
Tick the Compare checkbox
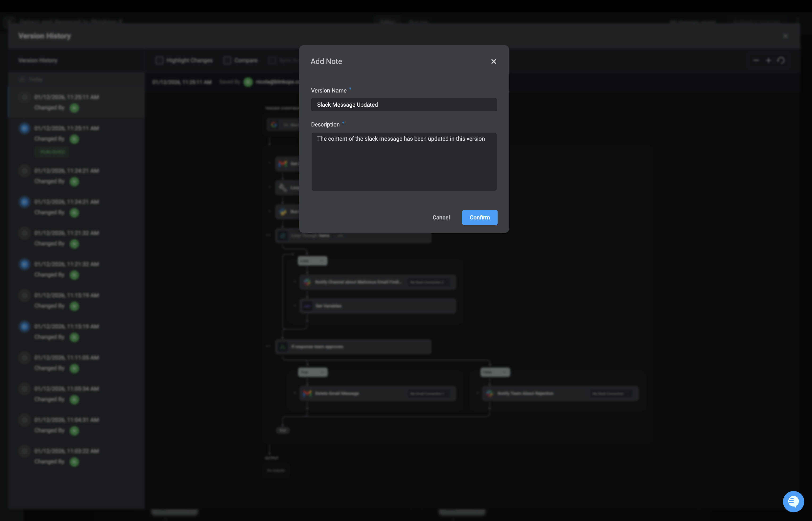click(227, 61)
